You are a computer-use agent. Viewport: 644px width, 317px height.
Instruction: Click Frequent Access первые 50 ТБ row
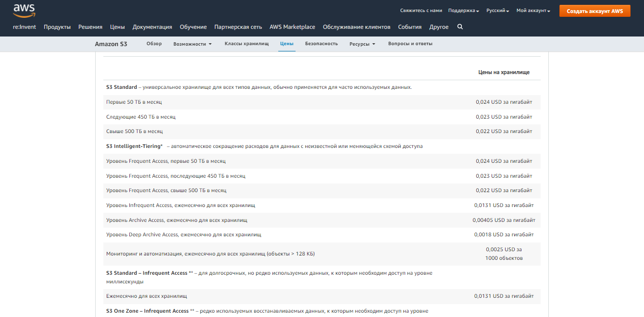(322, 161)
